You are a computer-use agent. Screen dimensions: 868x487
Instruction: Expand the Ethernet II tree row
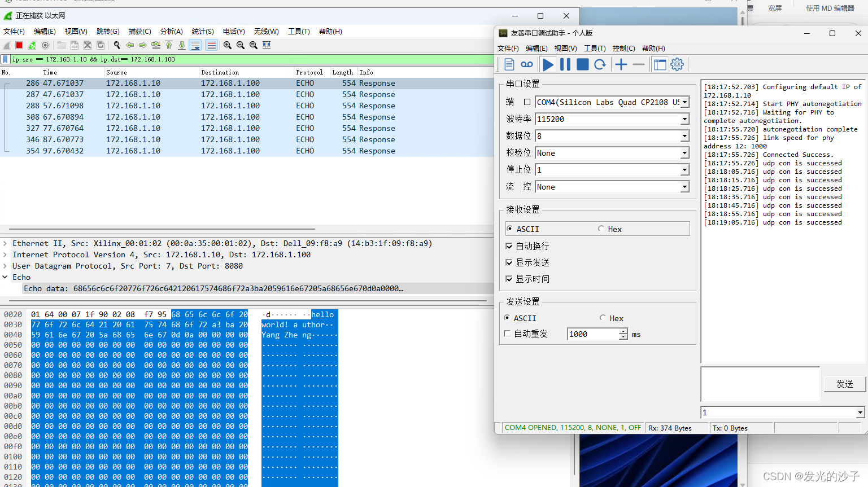[x=5, y=243]
